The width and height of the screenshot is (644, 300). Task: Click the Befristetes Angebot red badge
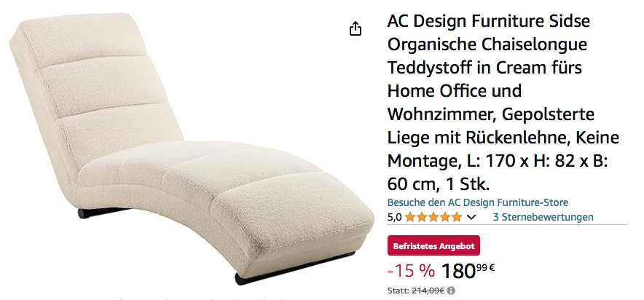click(433, 246)
